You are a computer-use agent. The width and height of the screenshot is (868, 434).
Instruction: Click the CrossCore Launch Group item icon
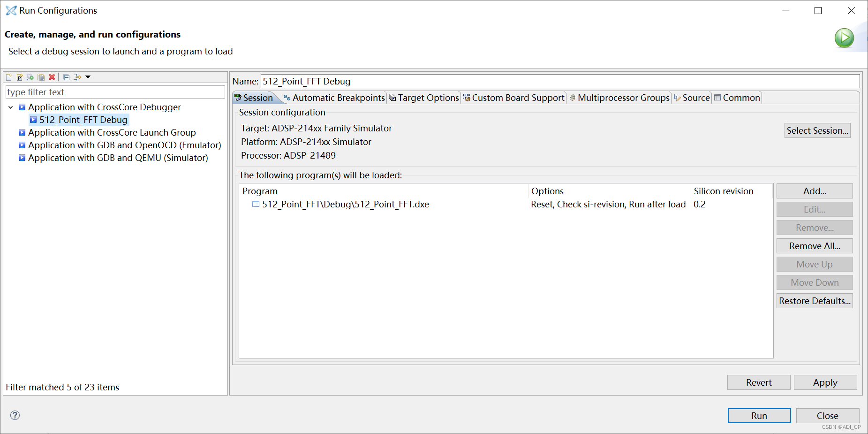[22, 132]
